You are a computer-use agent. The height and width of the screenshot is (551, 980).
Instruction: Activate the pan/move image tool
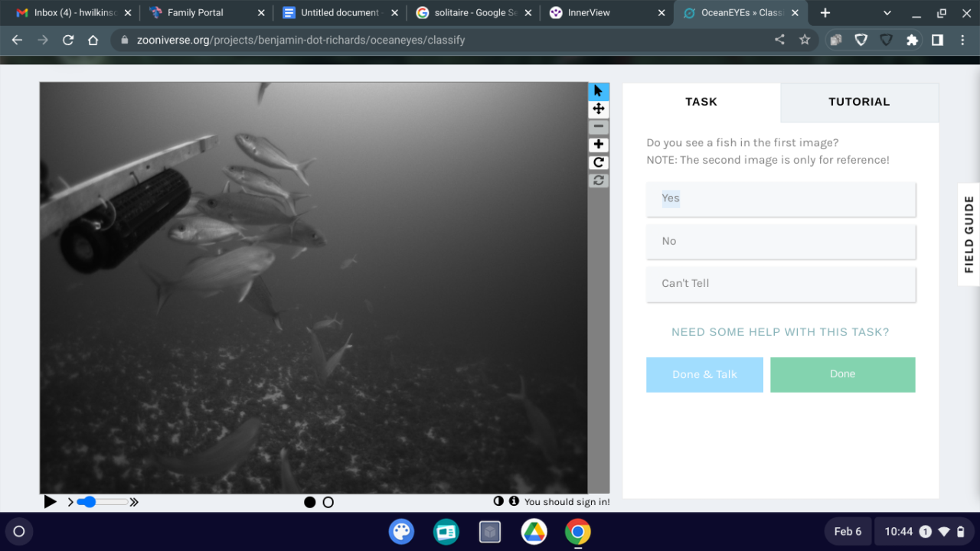[598, 109]
